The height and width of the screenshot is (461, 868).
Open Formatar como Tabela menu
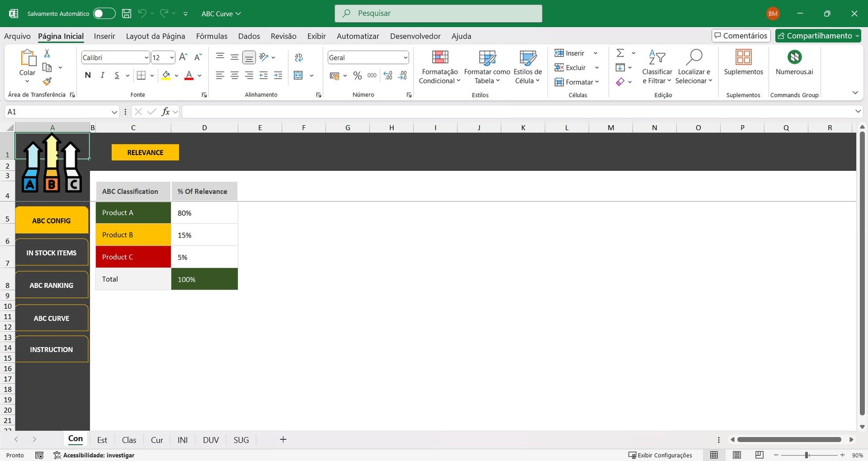pyautogui.click(x=487, y=67)
